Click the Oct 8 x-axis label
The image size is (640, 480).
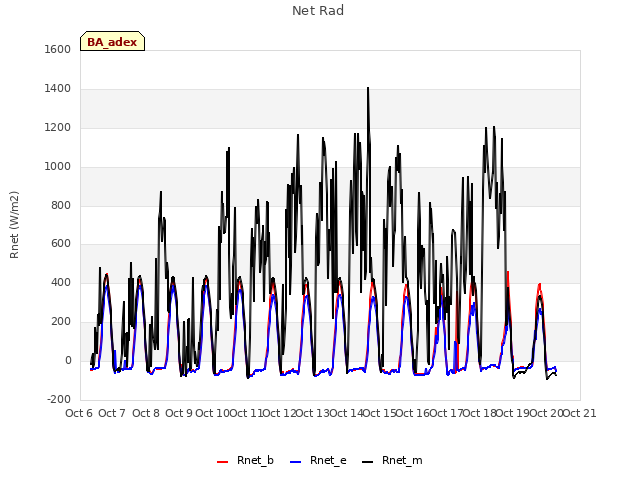[x=146, y=413]
